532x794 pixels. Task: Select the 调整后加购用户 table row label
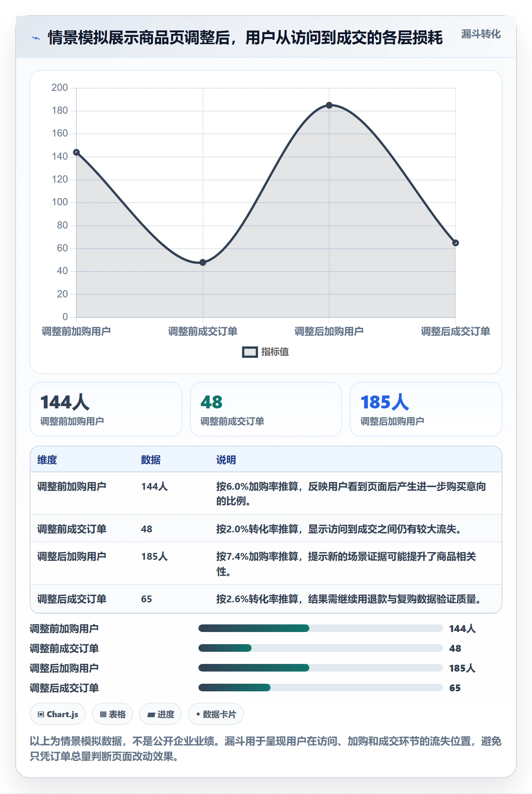(x=72, y=556)
